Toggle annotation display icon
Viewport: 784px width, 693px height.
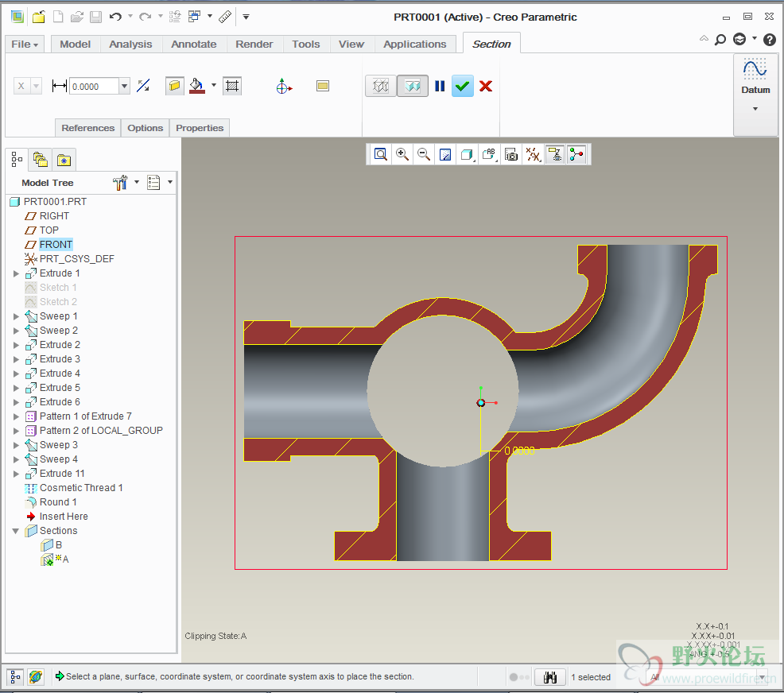tap(555, 154)
